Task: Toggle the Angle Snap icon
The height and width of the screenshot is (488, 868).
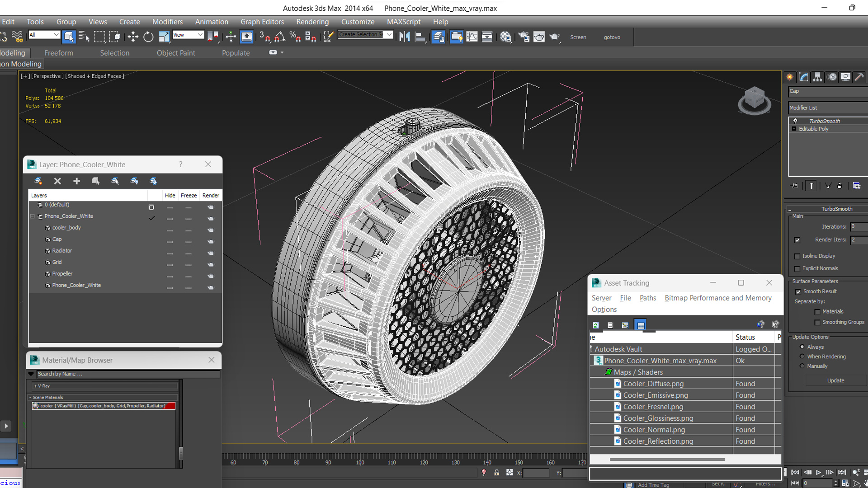Action: tap(280, 37)
